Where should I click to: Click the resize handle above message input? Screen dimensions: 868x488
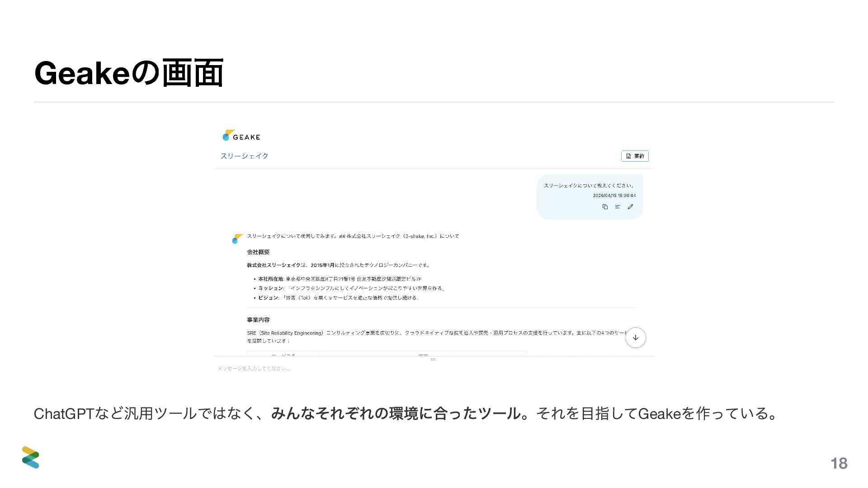pos(433,360)
